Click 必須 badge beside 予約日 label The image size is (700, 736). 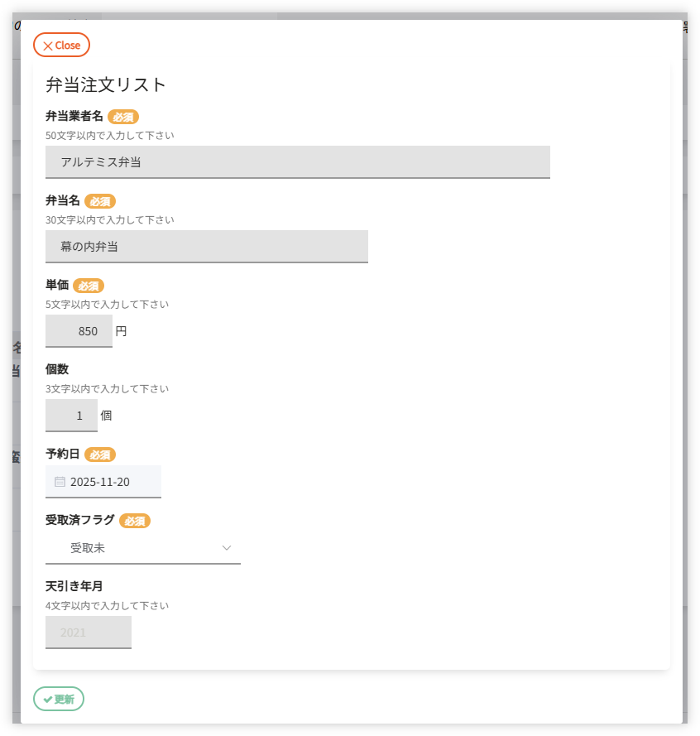100,455
